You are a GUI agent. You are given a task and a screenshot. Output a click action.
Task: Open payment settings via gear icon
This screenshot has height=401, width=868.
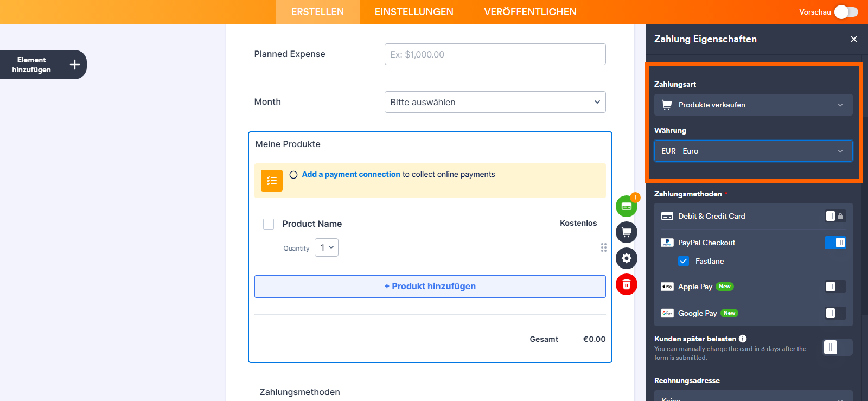tap(626, 258)
